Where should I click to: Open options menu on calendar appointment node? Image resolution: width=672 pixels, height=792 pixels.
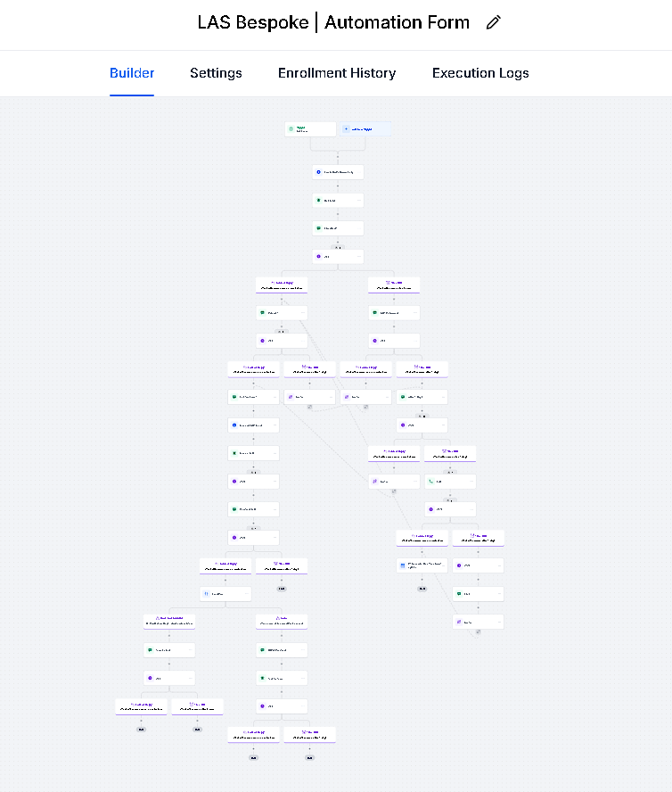tap(442, 565)
